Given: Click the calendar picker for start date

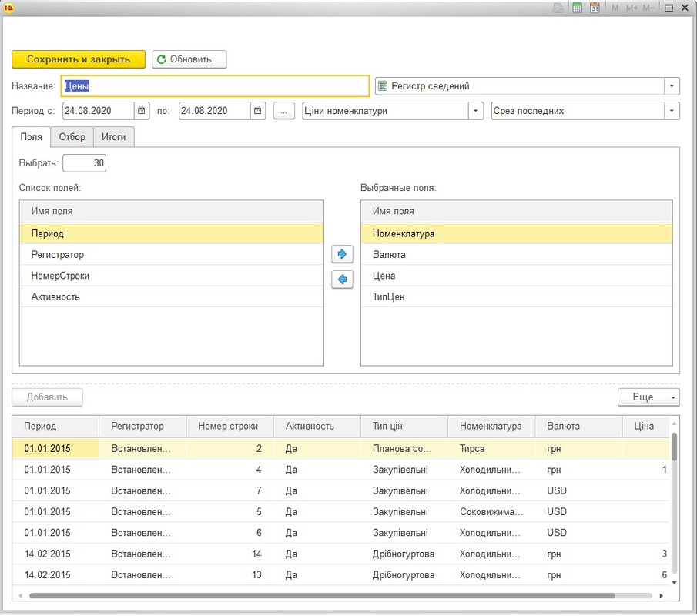Looking at the screenshot, I should point(142,111).
